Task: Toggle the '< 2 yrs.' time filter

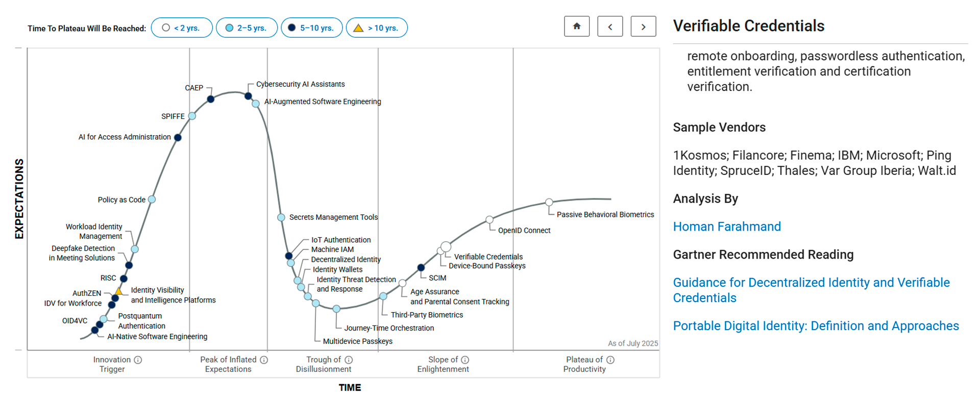Action: (182, 28)
